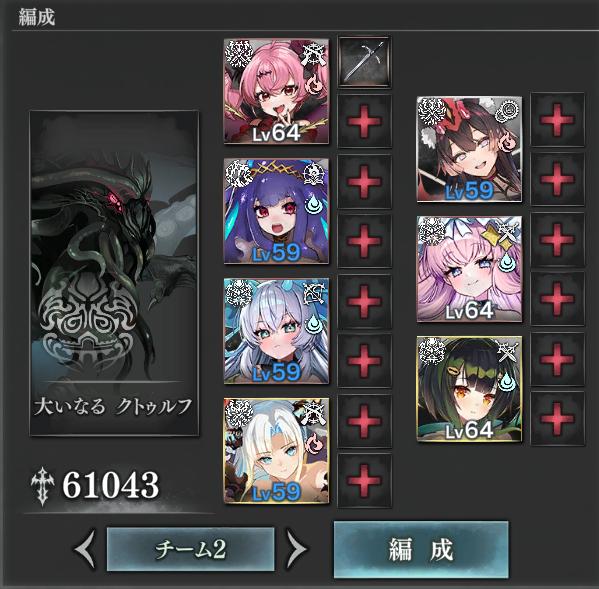Select the purple-haired Lv59 character portrait

(x=276, y=211)
